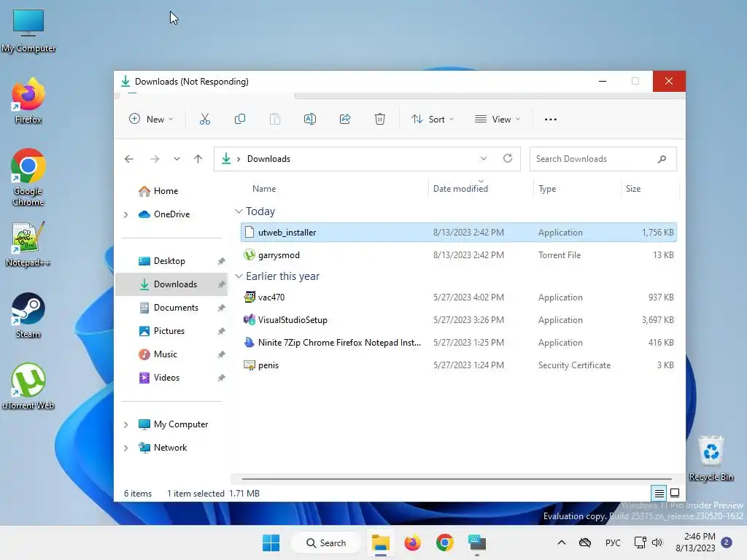The image size is (747, 560).
Task: Sort by Type column header
Action: tap(577, 189)
